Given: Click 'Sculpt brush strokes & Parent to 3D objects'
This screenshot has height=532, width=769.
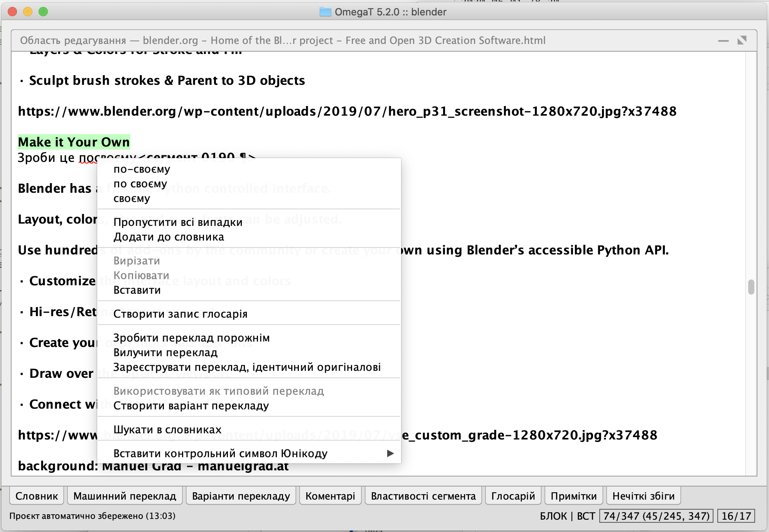Looking at the screenshot, I should coord(167,81).
